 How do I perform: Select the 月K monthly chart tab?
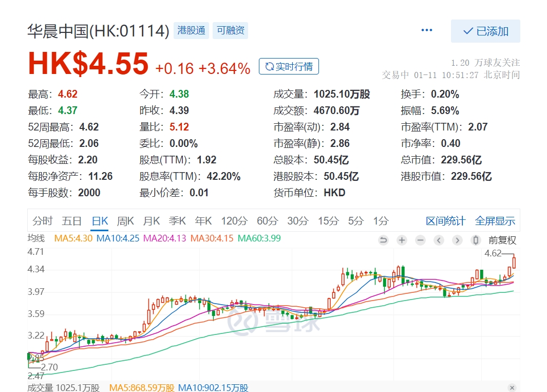pyautogui.click(x=152, y=221)
